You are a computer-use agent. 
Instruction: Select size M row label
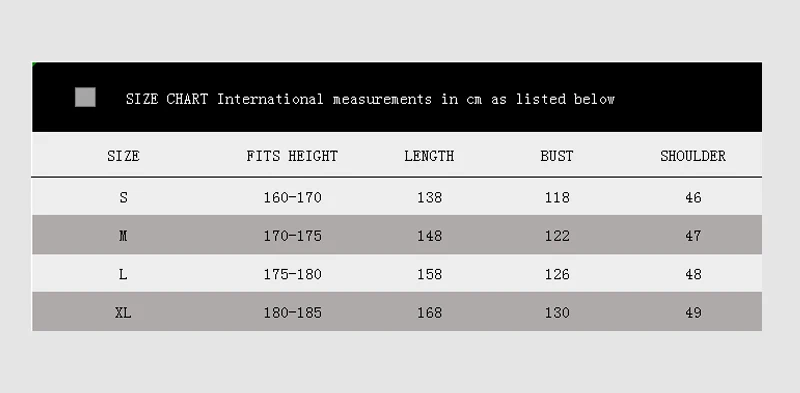pos(123,236)
